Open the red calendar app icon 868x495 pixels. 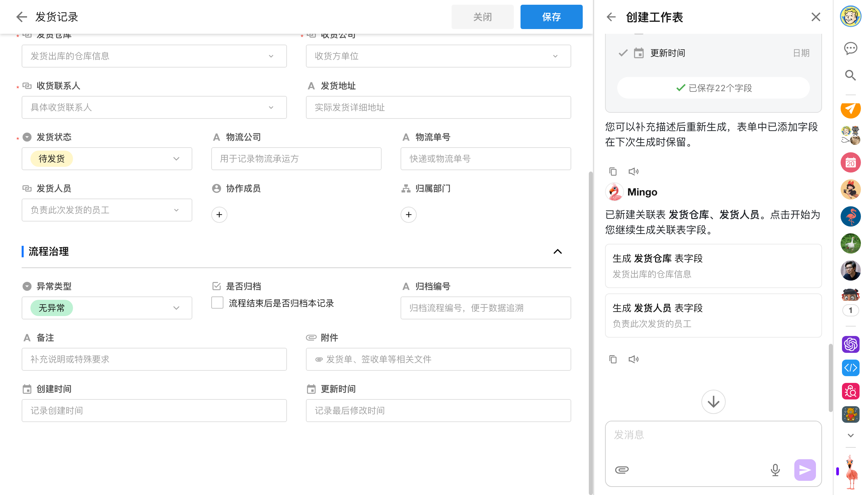pyautogui.click(x=850, y=162)
